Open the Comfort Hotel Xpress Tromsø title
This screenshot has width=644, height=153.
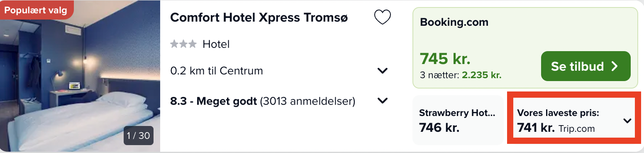tap(259, 17)
